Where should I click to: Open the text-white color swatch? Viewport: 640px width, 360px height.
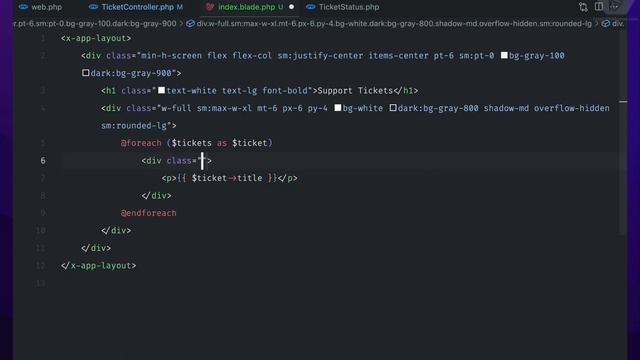(x=162, y=90)
